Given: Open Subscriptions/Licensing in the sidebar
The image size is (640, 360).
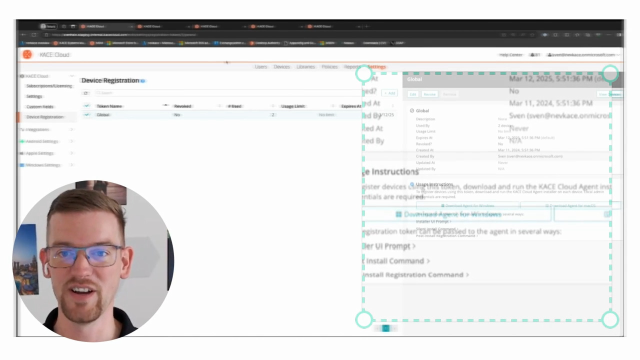Looking at the screenshot, I should pos(49,86).
